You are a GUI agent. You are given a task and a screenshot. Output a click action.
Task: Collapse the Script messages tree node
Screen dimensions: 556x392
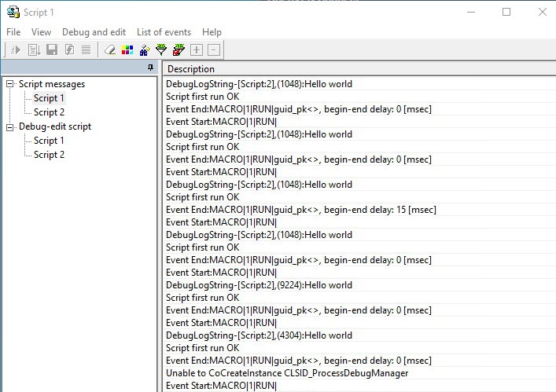pyautogui.click(x=10, y=84)
